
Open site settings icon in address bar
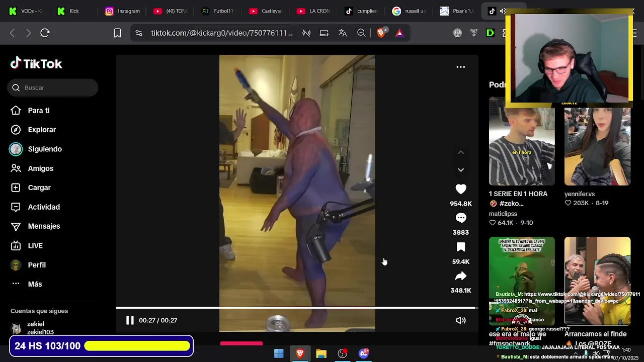click(x=139, y=33)
